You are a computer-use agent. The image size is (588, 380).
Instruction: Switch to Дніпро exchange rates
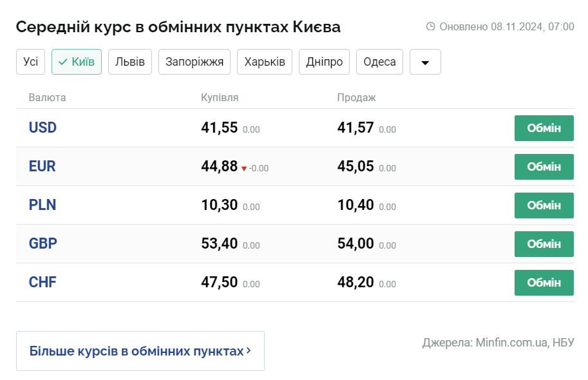click(x=324, y=62)
